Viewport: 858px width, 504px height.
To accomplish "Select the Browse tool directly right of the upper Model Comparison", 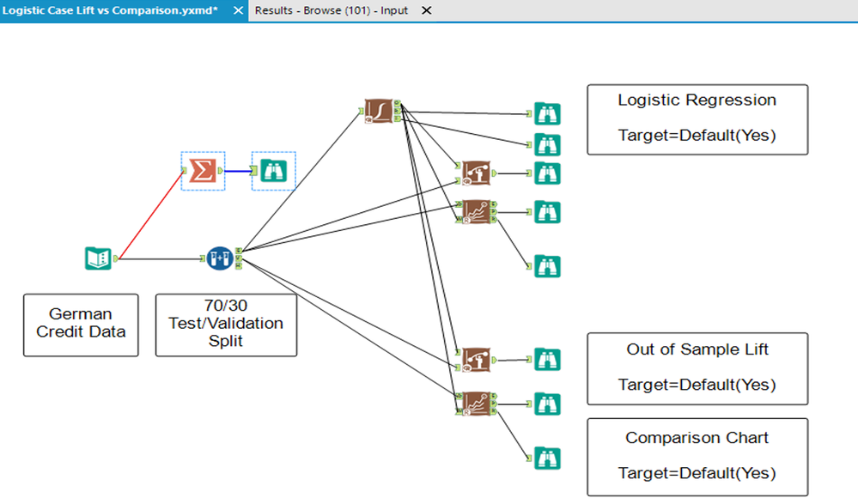I will tap(547, 212).
